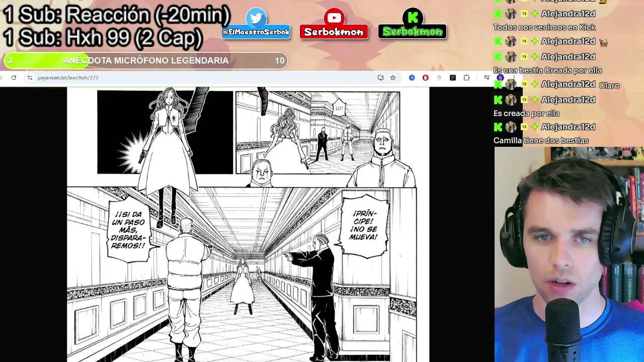The height and width of the screenshot is (362, 644).
Task: Click username Alejandra12d beside 'Claro'
Action: (568, 85)
